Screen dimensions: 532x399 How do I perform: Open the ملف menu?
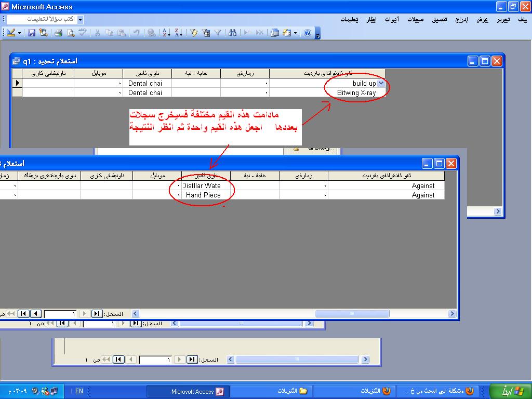(x=523, y=20)
